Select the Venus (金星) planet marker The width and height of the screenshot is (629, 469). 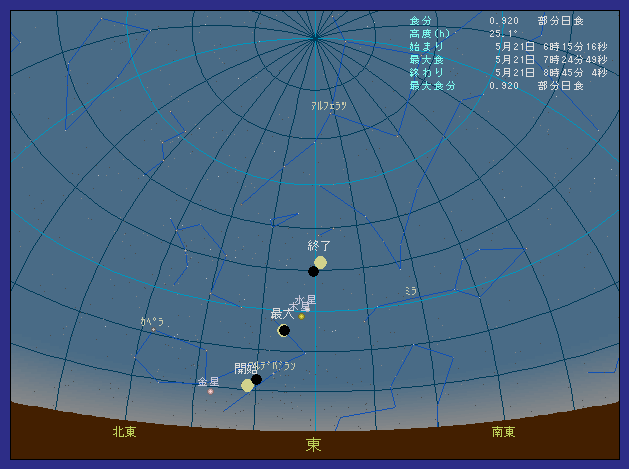pyautogui.click(x=210, y=391)
